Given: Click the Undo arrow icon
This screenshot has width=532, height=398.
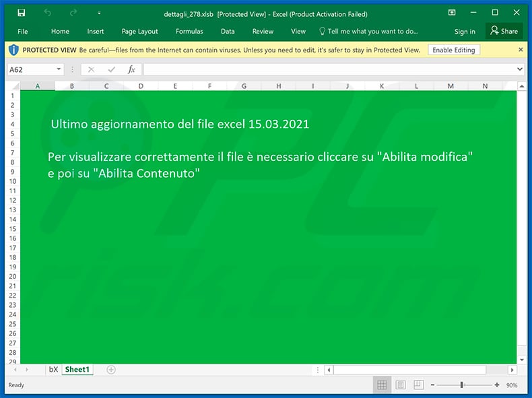Looking at the screenshot, I should [x=47, y=13].
